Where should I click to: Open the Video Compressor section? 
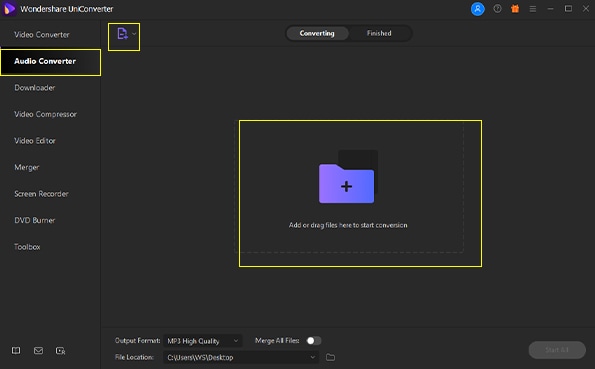coord(50,114)
